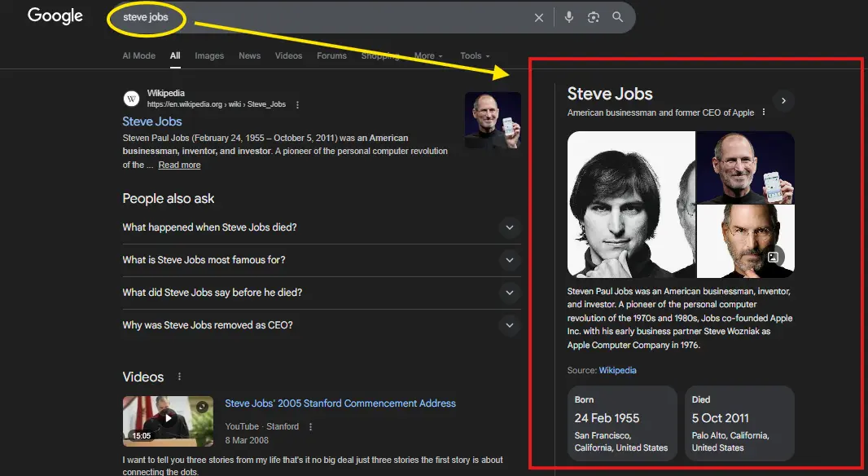Click knowledge panel right arrow button

click(x=783, y=101)
